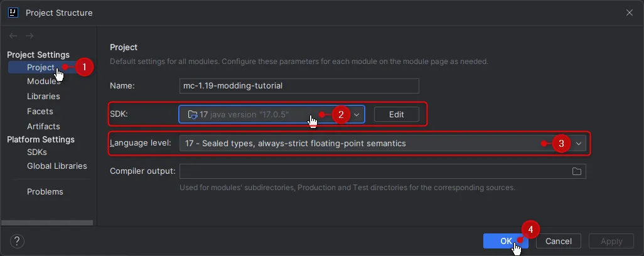Show the Problems page
The image size is (644, 256).
pos(45,191)
